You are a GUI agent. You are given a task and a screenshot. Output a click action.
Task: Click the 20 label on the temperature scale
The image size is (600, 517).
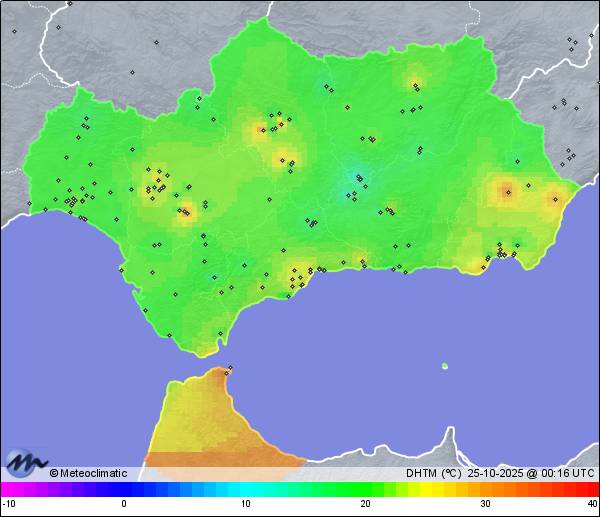click(x=365, y=504)
